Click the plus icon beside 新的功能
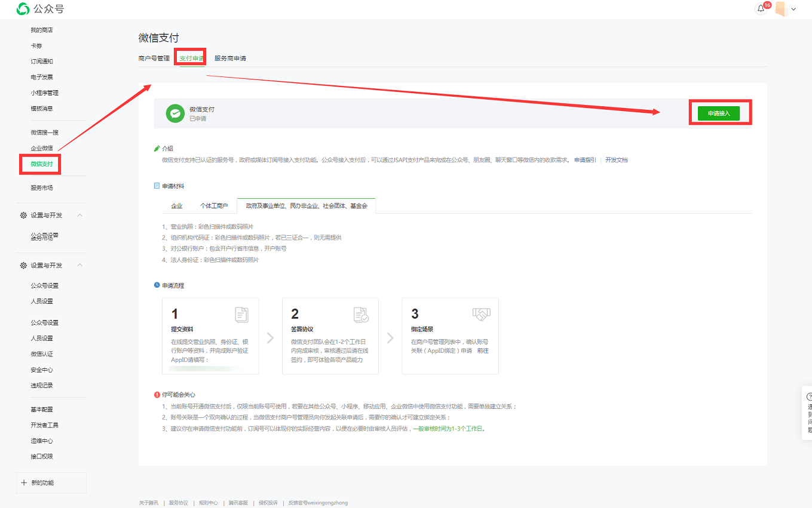The height and width of the screenshot is (508, 812). [24, 482]
